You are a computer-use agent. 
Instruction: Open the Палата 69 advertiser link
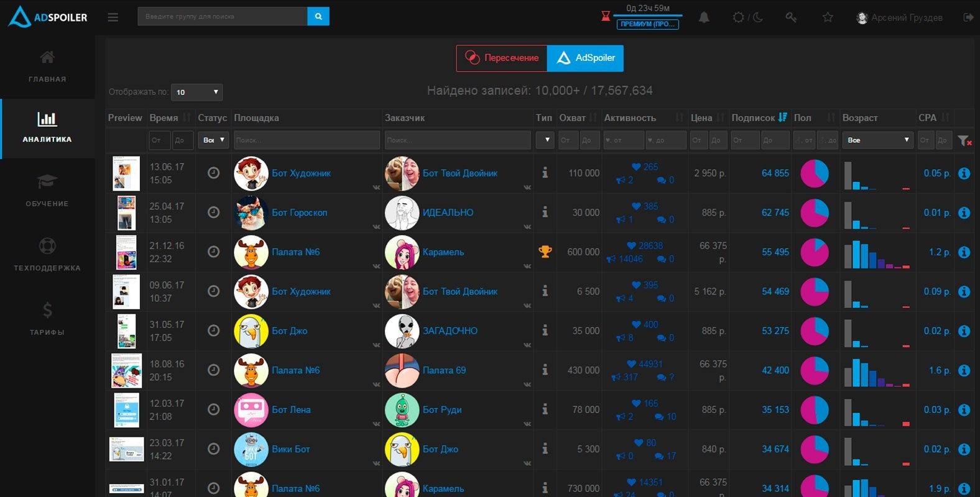tap(444, 370)
